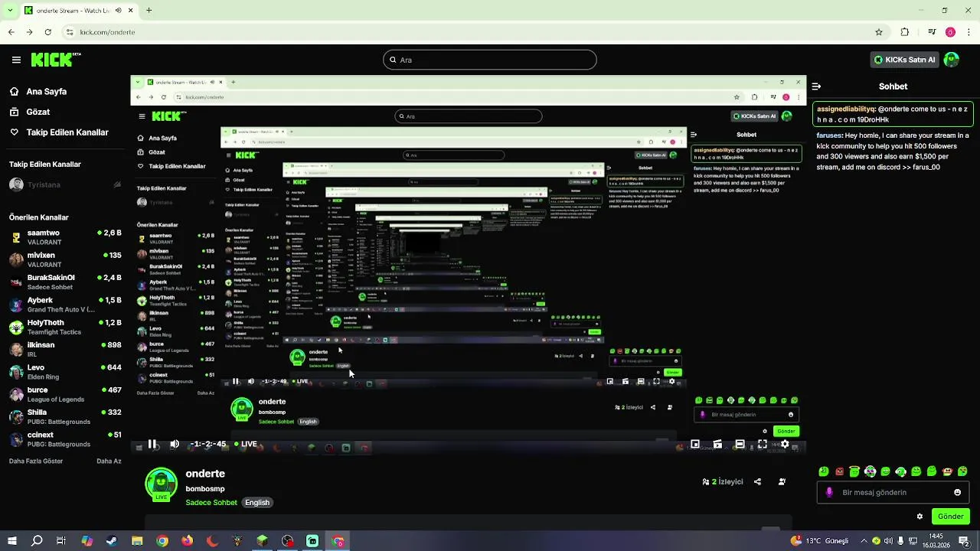Click the purple microphone icon in chat box
This screenshot has height=551, width=980.
click(x=829, y=493)
